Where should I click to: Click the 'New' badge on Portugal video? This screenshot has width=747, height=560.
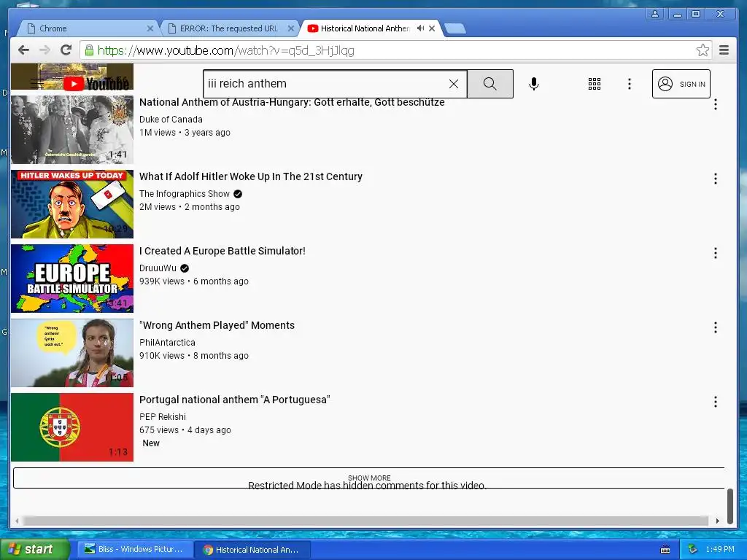(x=151, y=443)
